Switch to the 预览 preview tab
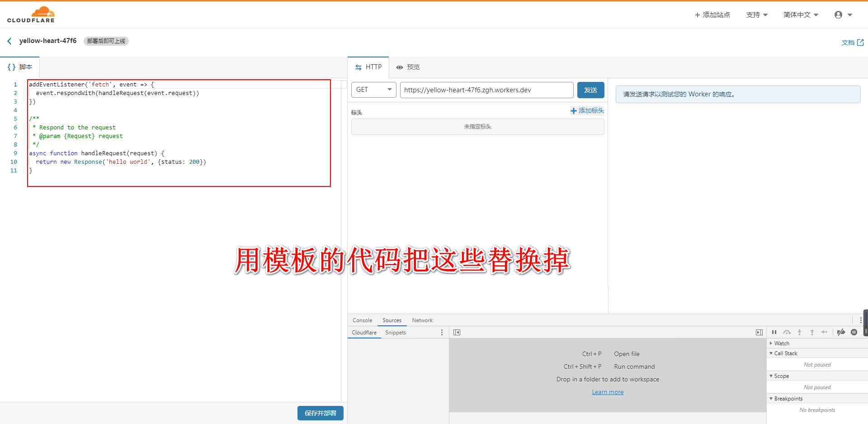 click(x=408, y=67)
